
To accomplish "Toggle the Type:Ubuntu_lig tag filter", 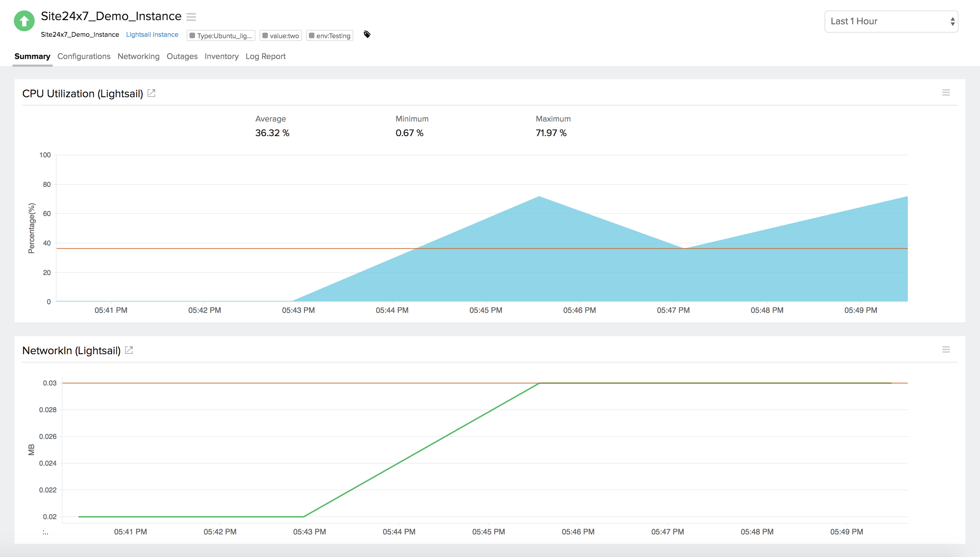I will coord(221,35).
